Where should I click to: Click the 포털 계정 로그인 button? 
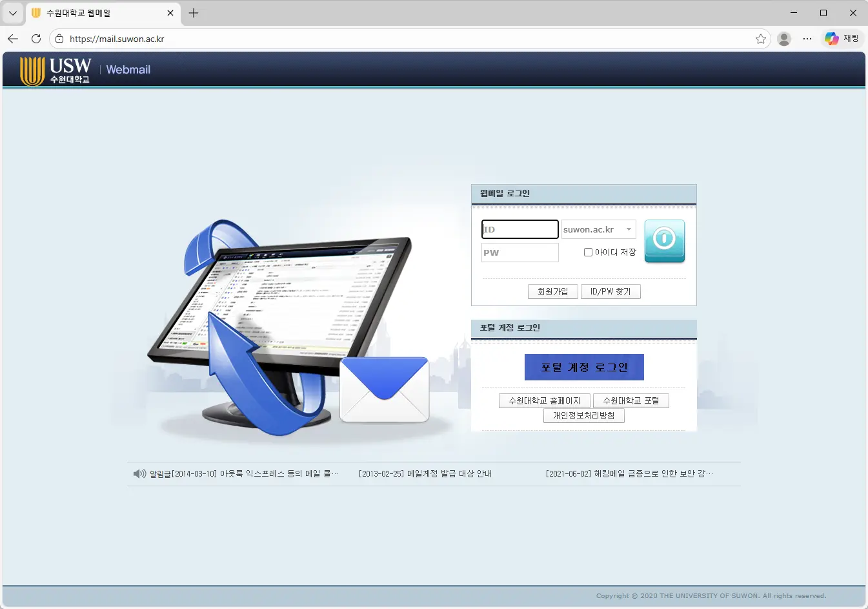[584, 367]
